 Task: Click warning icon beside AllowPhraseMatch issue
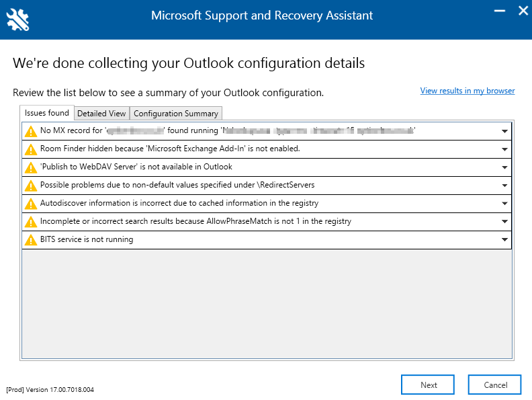pos(31,222)
